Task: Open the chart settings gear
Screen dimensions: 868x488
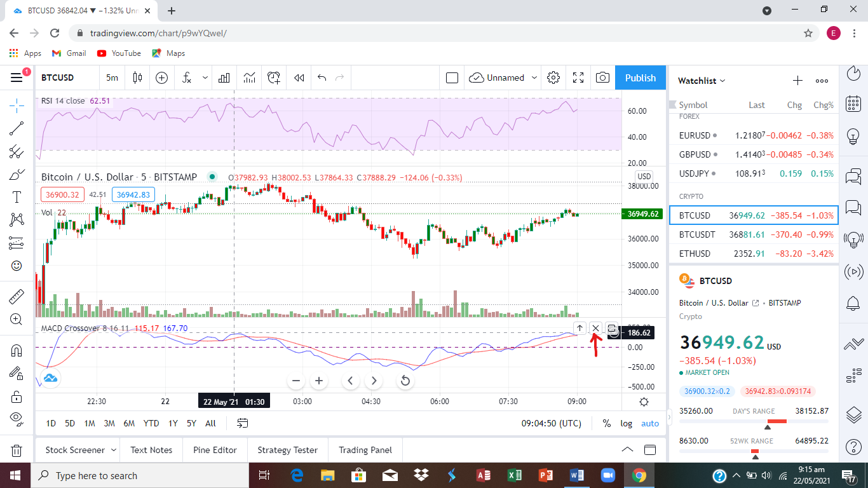Action: coord(553,78)
